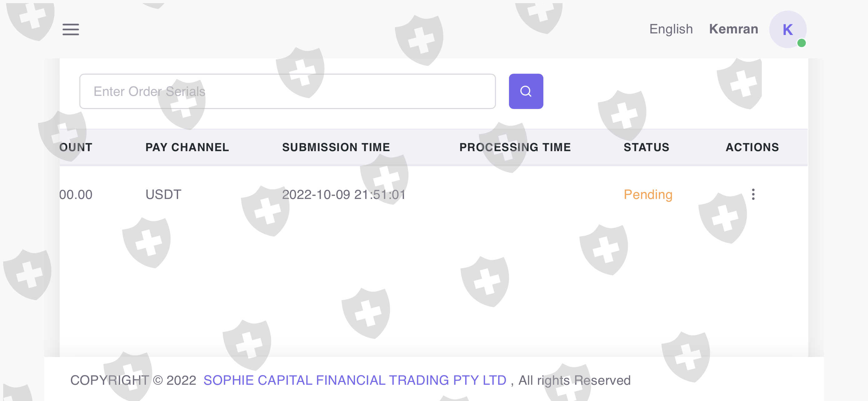Sort by the Submission Time column header
Viewport: 868px width, 401px height.
tap(336, 147)
